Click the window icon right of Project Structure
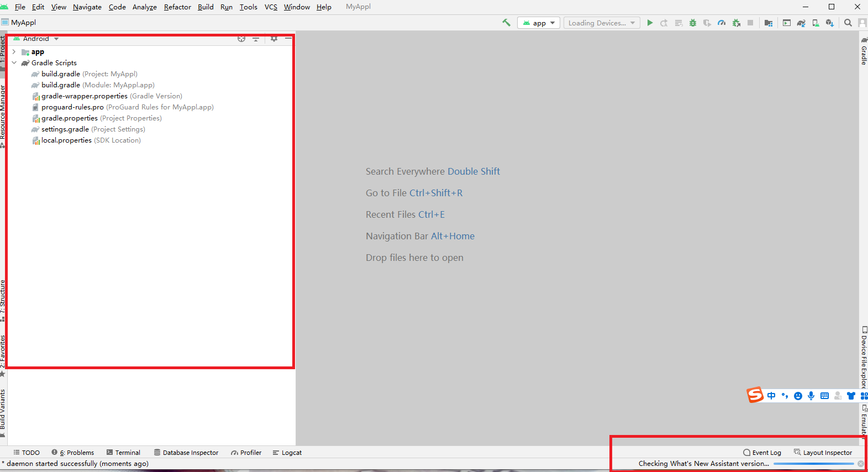The image size is (868, 472). (x=787, y=23)
